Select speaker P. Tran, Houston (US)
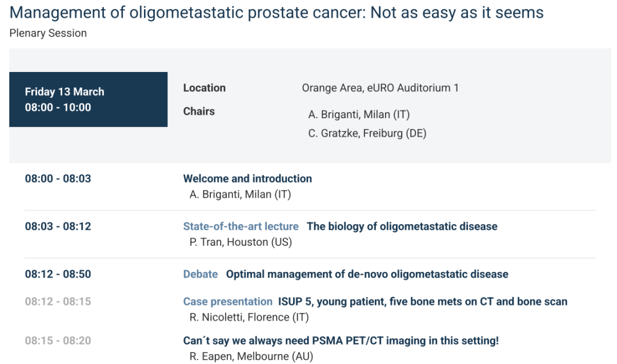Image resolution: width=617 pixels, height=364 pixels. 241,242
